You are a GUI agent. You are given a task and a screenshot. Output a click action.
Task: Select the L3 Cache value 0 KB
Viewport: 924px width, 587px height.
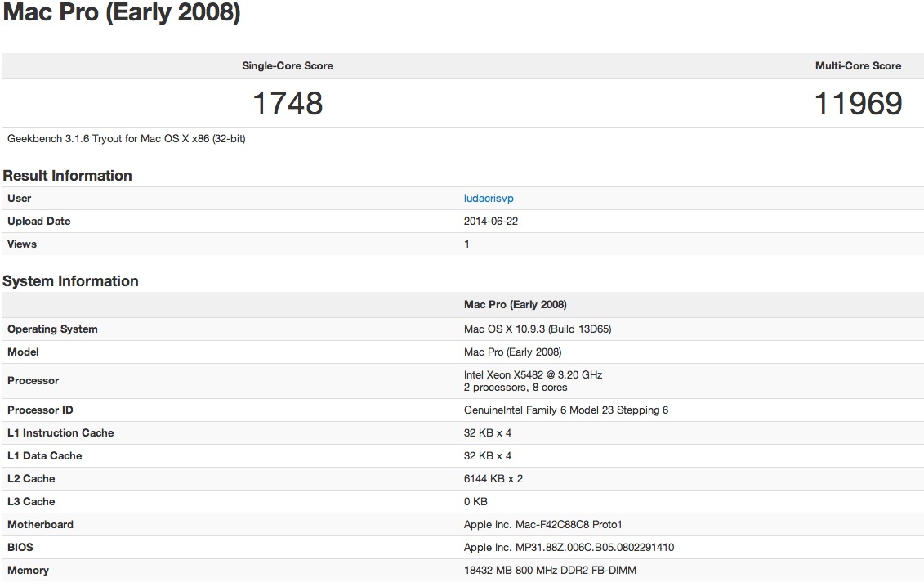(475, 502)
